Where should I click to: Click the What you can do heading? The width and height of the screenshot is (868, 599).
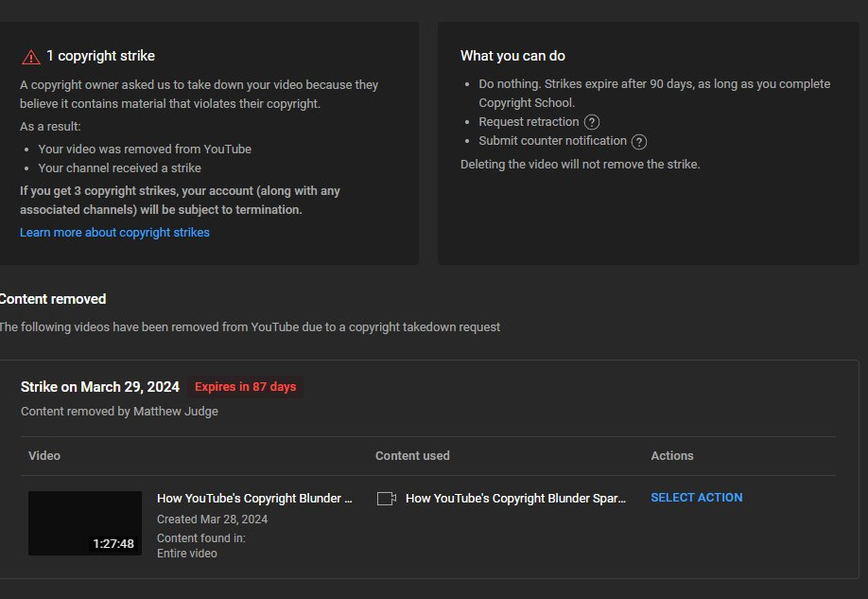tap(512, 56)
